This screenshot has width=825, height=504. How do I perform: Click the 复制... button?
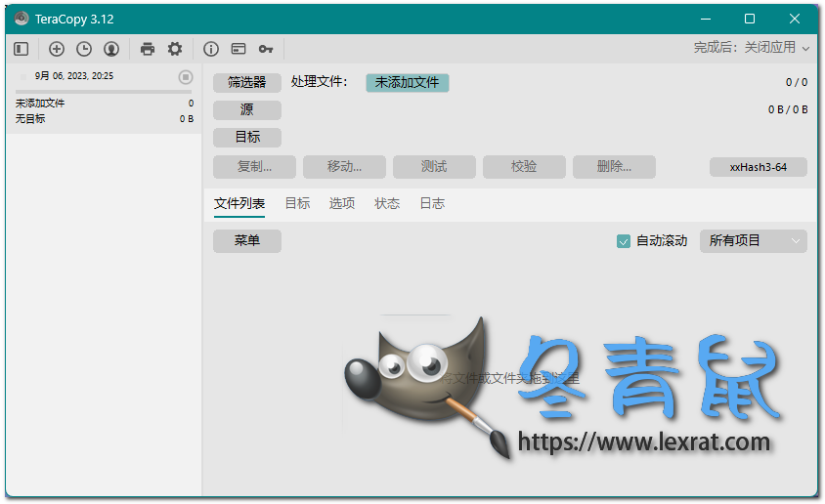tap(254, 167)
